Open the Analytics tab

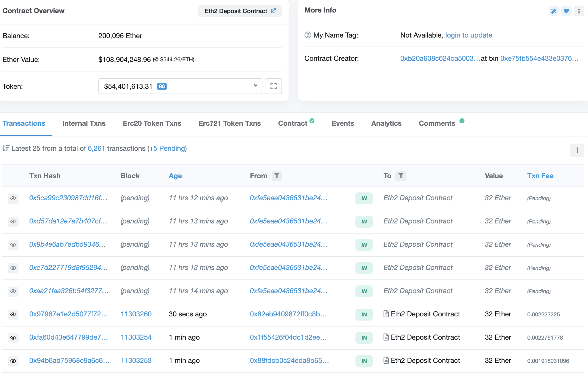coord(386,123)
